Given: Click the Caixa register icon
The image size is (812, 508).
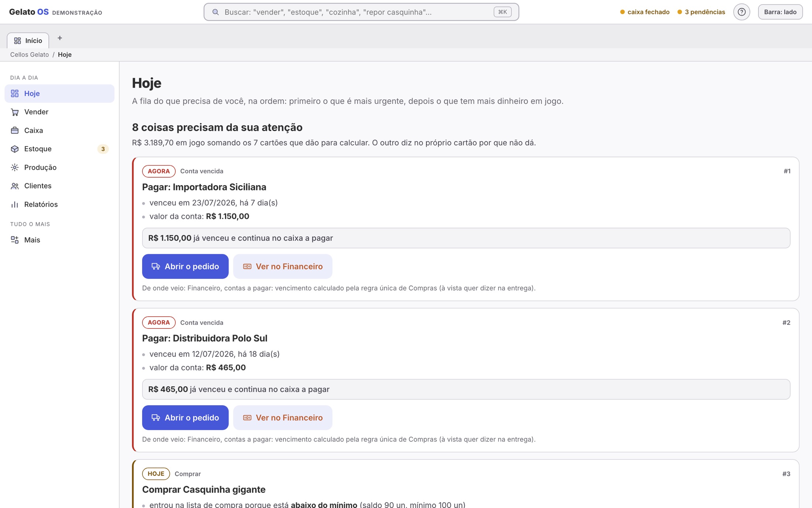Looking at the screenshot, I should [x=15, y=130].
